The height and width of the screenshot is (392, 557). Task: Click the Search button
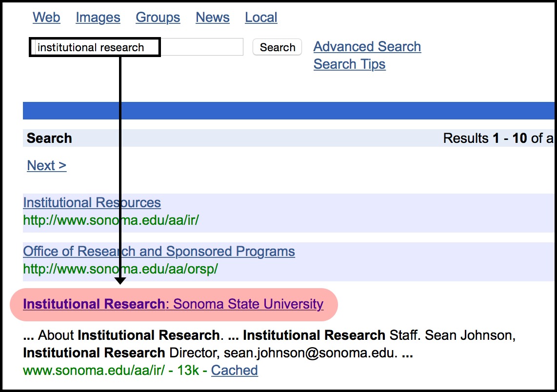point(278,47)
